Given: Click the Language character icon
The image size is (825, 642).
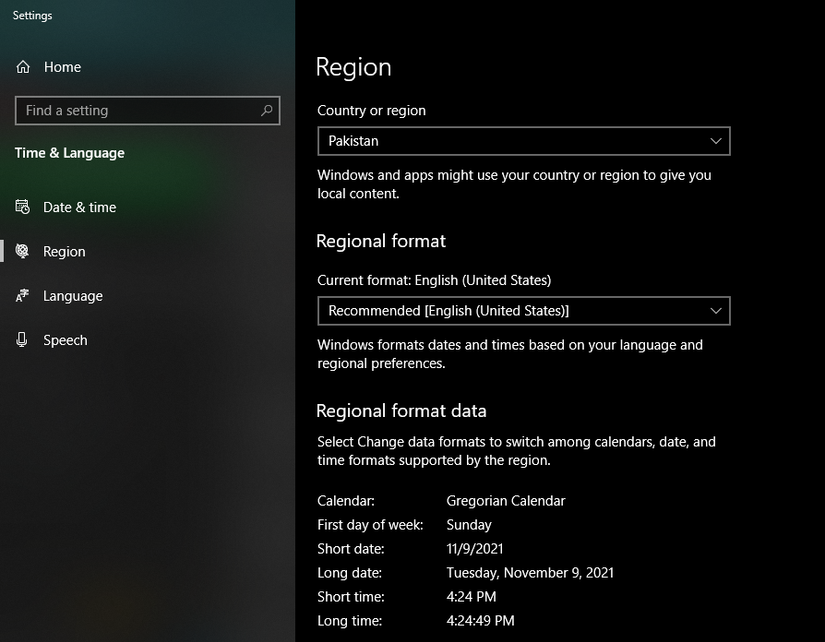Looking at the screenshot, I should [x=22, y=295].
